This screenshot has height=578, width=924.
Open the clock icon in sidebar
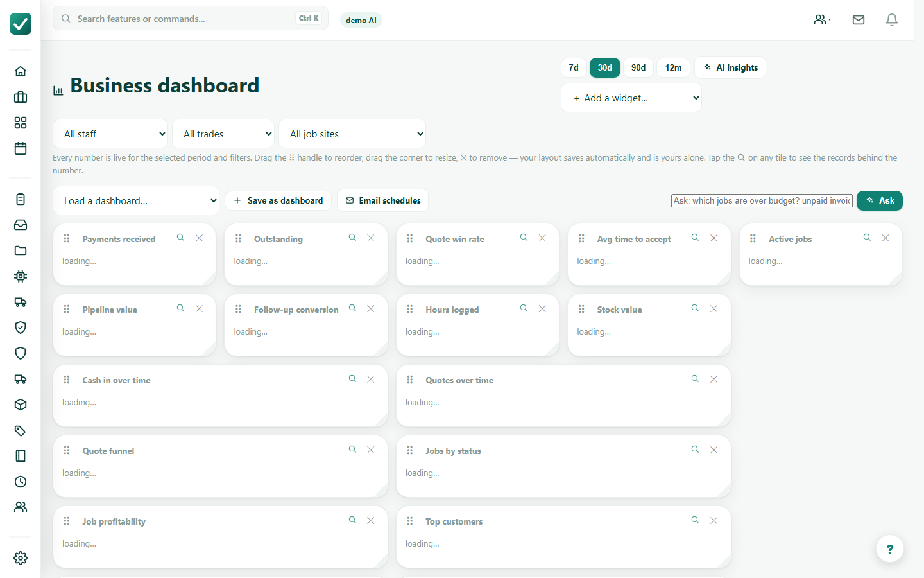(21, 482)
